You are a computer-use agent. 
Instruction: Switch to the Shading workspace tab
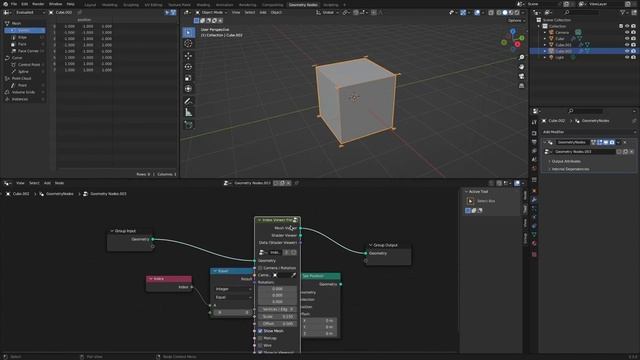(x=203, y=5)
